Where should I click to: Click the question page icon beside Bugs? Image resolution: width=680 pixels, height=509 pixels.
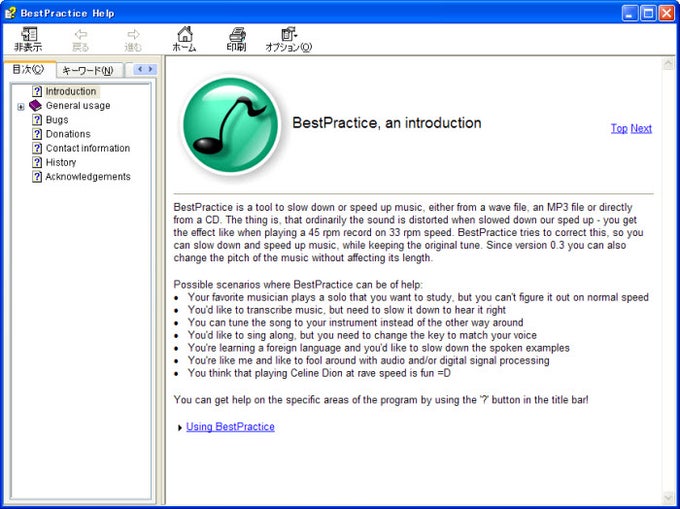37,120
